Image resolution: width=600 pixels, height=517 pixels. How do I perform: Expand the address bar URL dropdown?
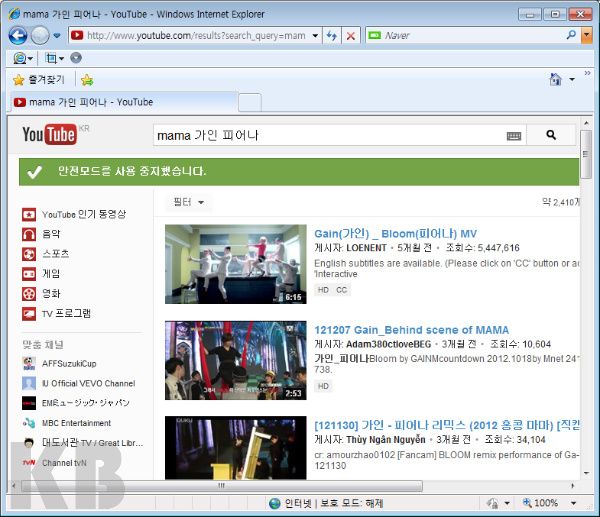(315, 36)
